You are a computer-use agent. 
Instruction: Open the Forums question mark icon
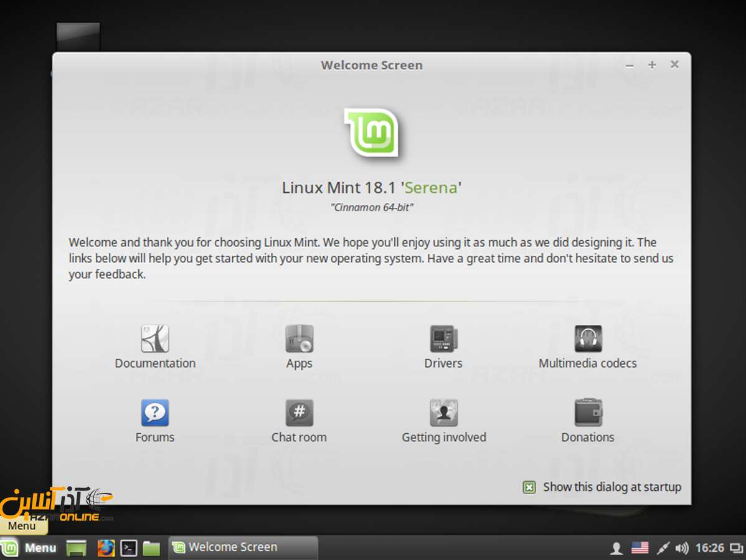click(x=155, y=413)
